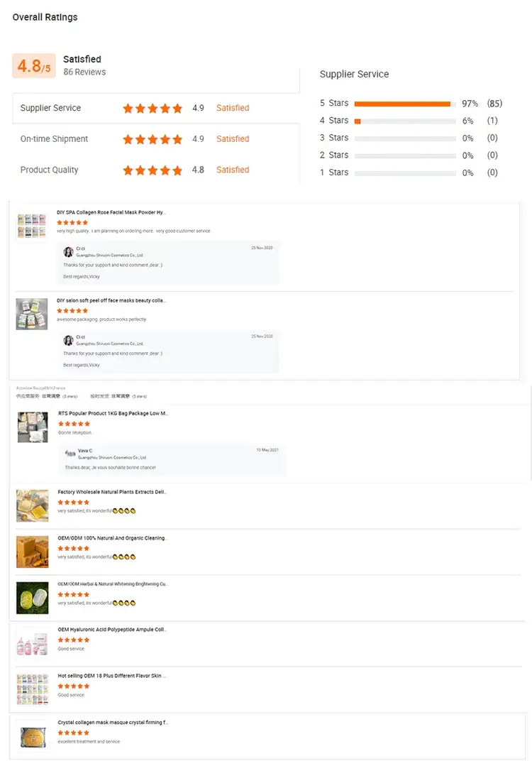Click stars under DIY SPA Collagen Rose review
Screen dimensions: 532x761
(72, 222)
